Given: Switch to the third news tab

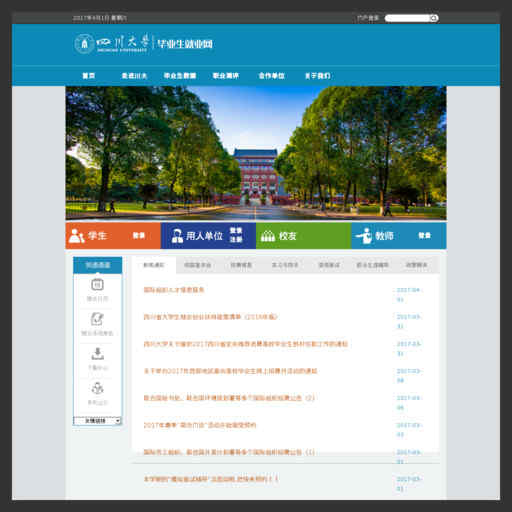Looking at the screenshot, I should point(241,265).
